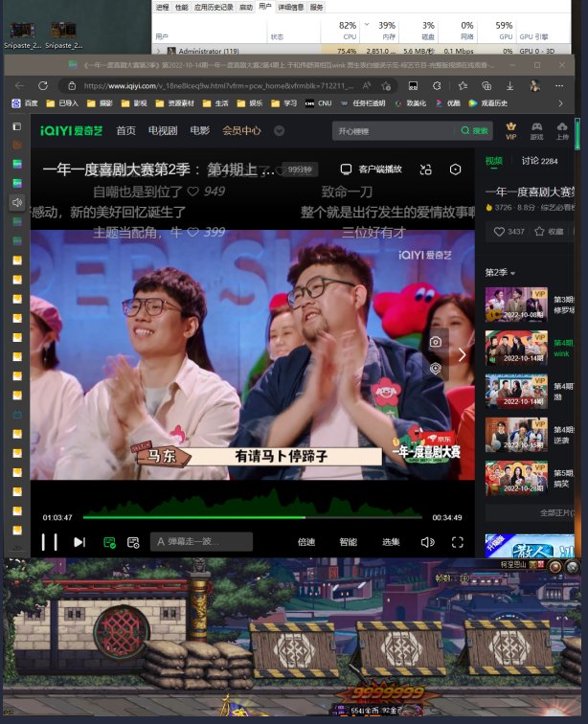Like the show with heart 3437

509,232
